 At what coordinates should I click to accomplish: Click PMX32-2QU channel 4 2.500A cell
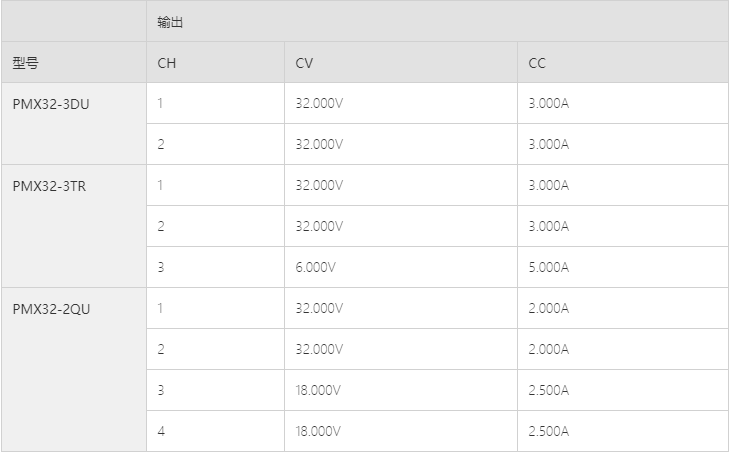point(548,432)
